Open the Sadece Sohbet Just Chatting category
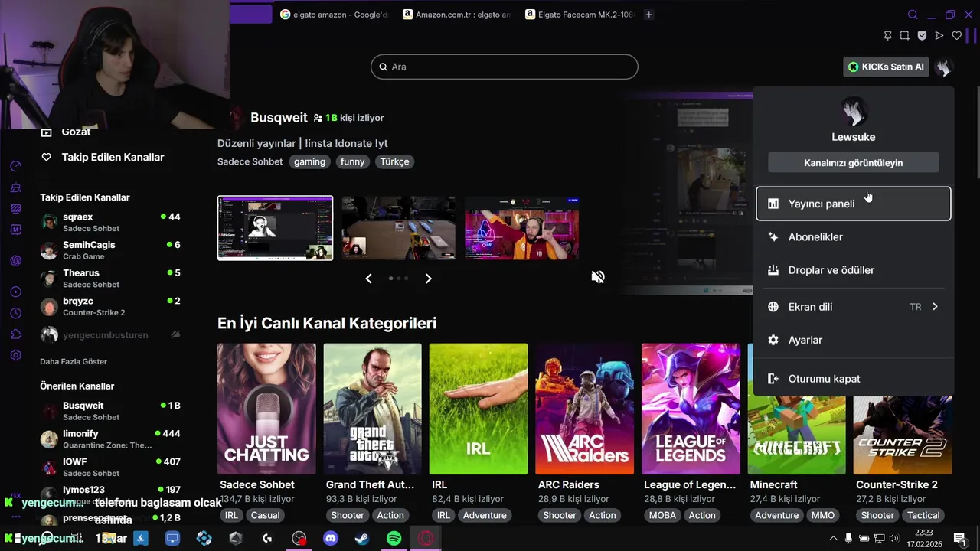The width and height of the screenshot is (980, 551). point(266,409)
